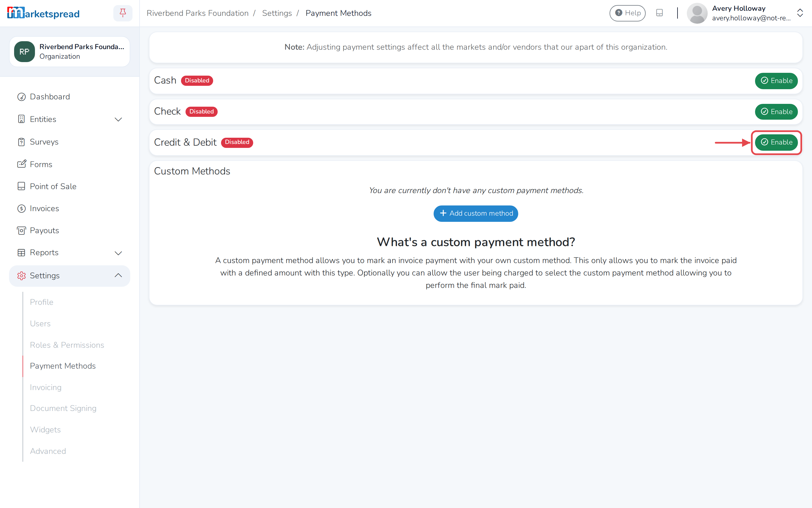
Task: Open Document Signing settings
Action: [x=63, y=408]
